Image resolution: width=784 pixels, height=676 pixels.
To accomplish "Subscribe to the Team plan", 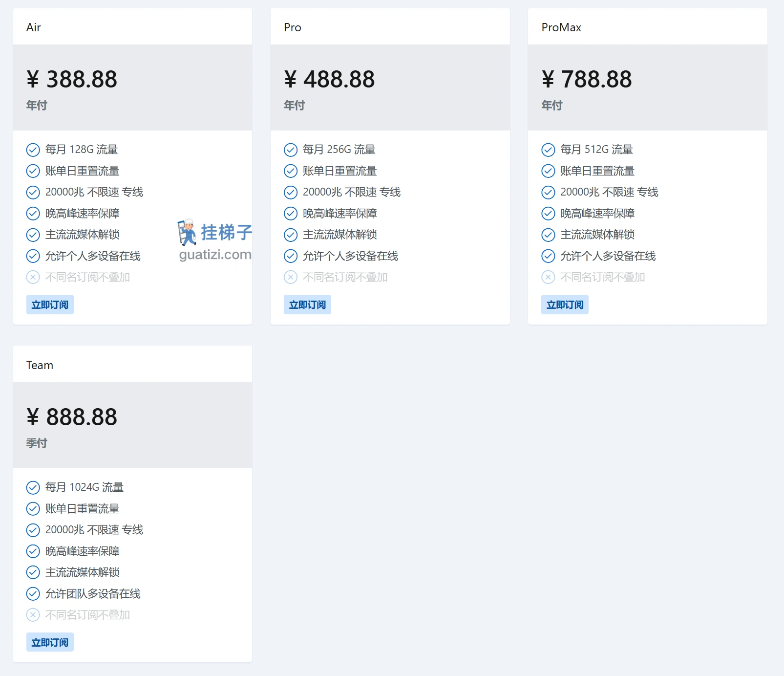I will point(50,642).
